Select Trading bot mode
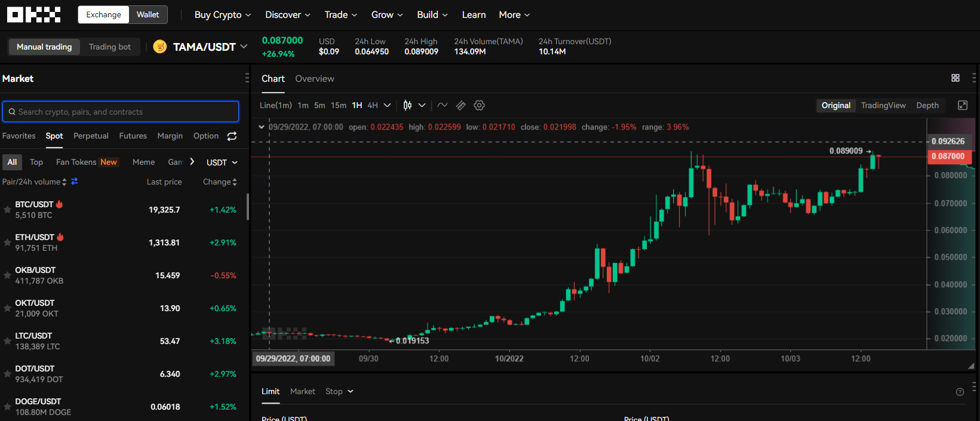980x421 pixels. 110,47
